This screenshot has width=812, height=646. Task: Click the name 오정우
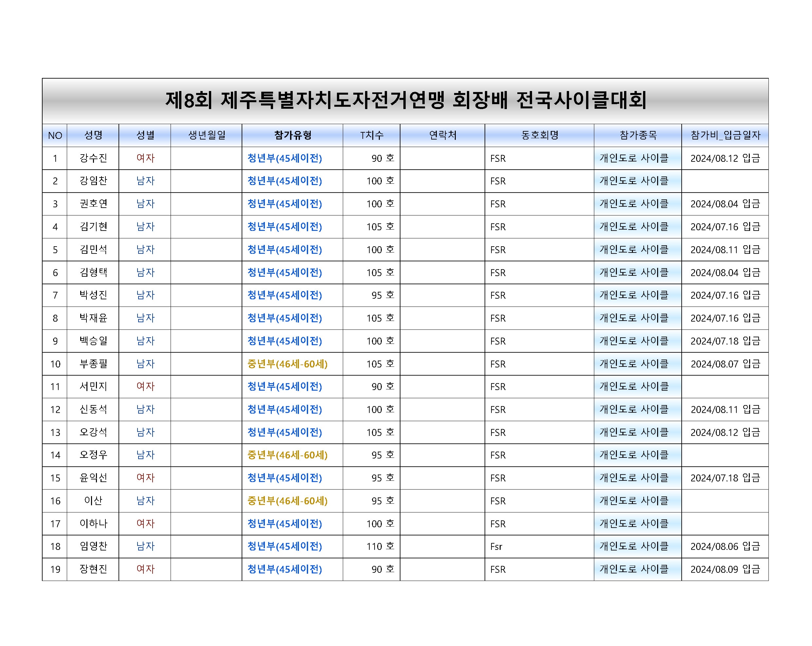[x=93, y=455]
